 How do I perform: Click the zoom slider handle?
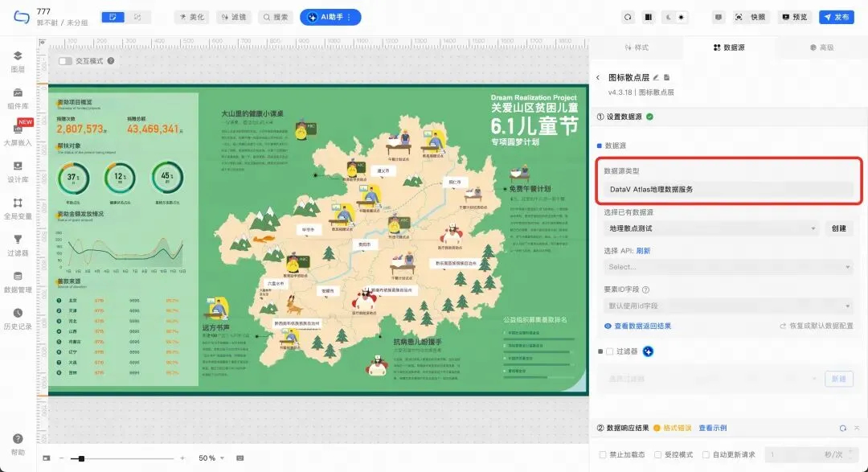81,458
